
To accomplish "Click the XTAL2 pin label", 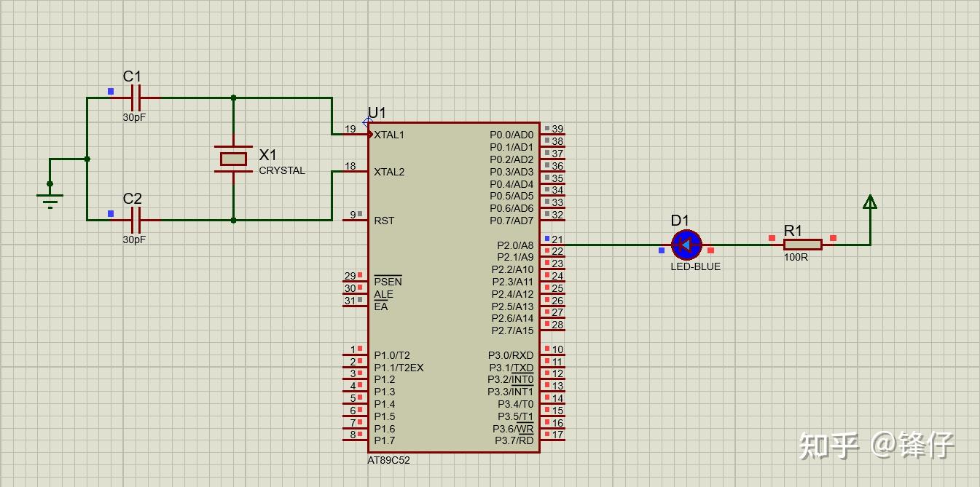I will coord(389,172).
